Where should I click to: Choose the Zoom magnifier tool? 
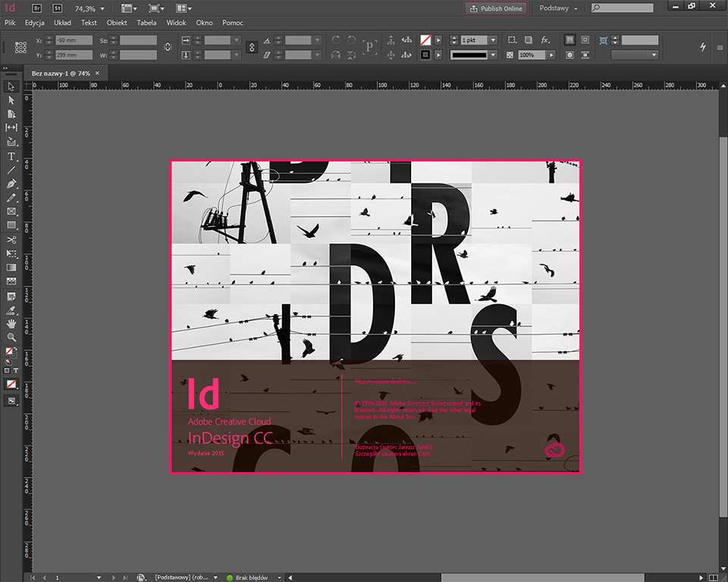pos(11,337)
